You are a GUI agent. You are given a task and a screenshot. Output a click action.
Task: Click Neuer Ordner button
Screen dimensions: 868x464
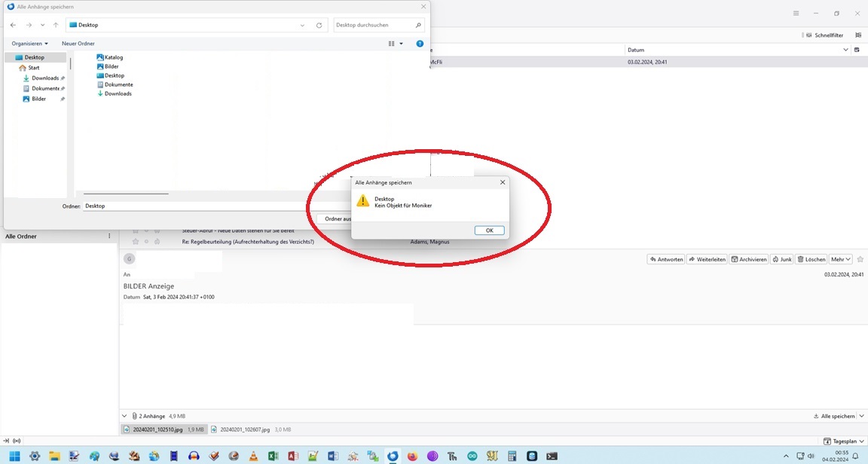click(x=78, y=43)
